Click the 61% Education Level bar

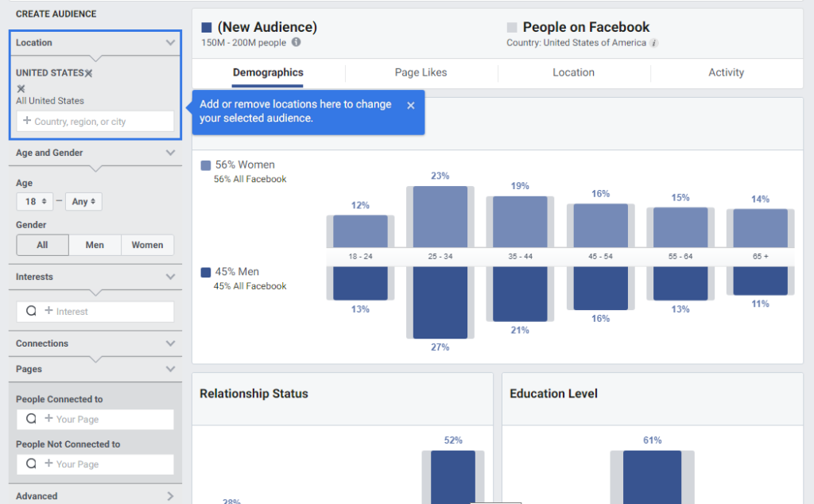click(652, 477)
